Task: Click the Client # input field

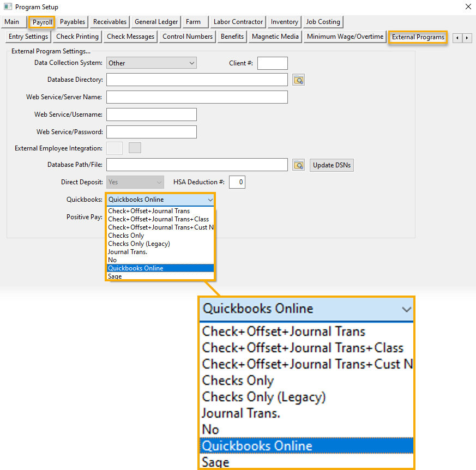Action: [x=272, y=63]
